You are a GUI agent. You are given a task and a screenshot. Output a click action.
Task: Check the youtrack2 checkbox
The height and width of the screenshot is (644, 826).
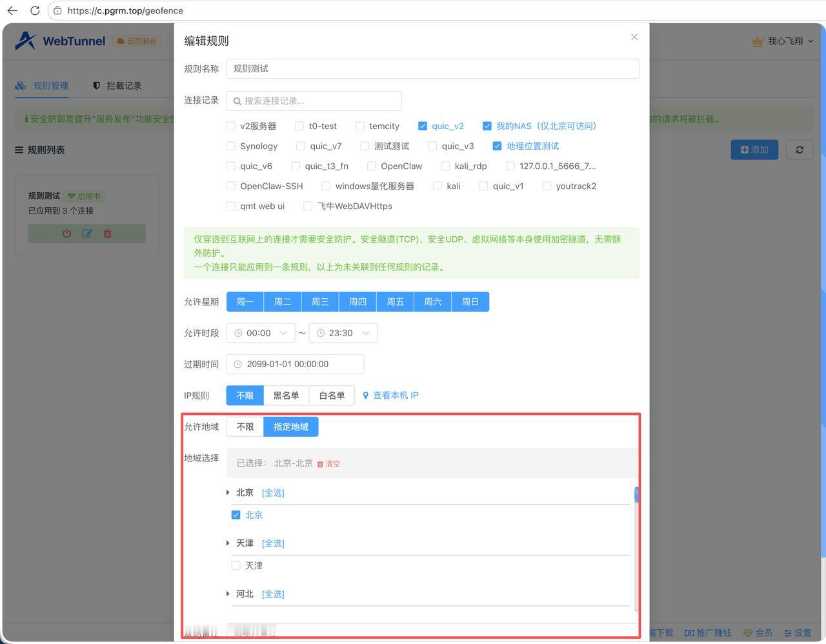point(547,186)
